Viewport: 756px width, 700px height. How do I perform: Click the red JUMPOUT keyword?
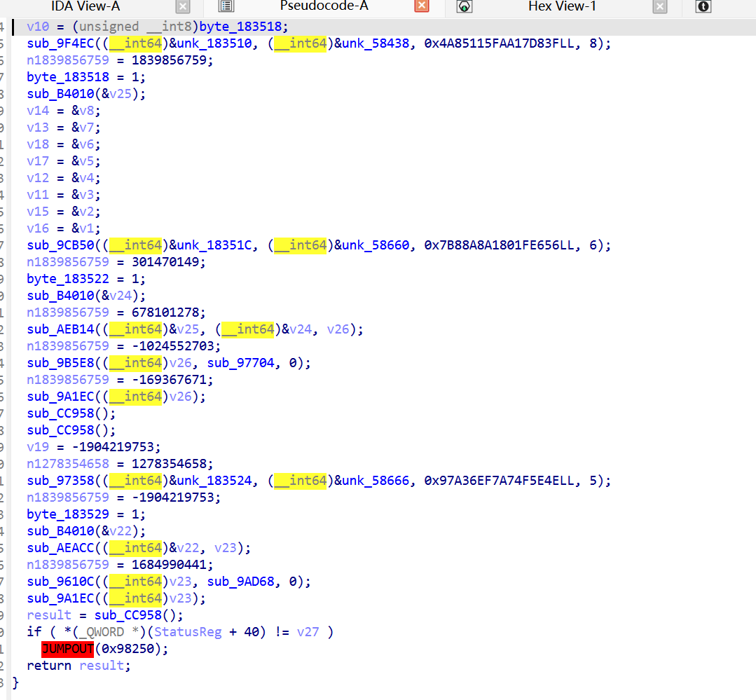coord(67,649)
